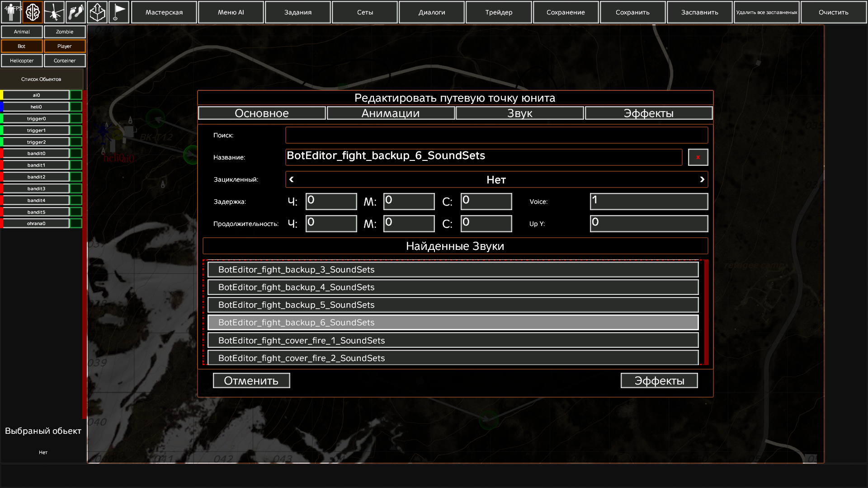The width and height of the screenshot is (868, 488).
Task: Click the helicopter icon in the toolbar
Action: point(54,12)
